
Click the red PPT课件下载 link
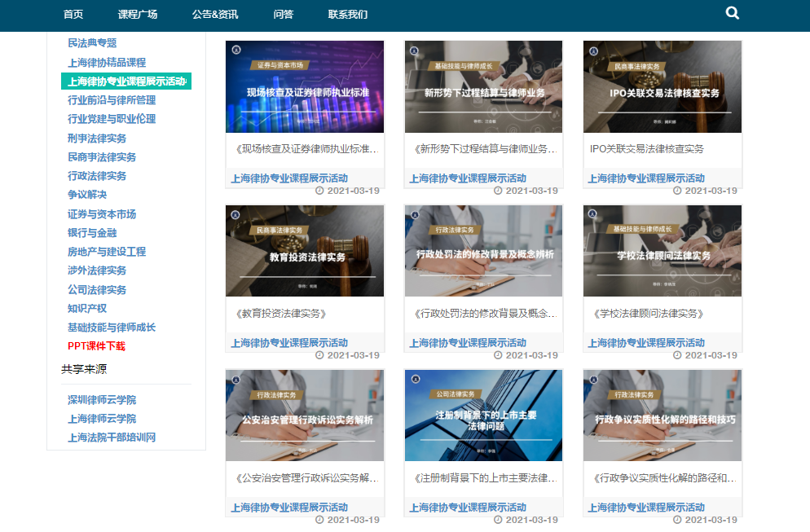(96, 346)
